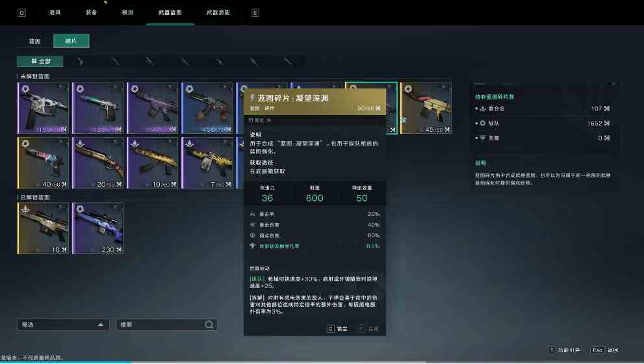Click the 锁定 button in the tooltip
This screenshot has width=644, height=364.
[337, 329]
